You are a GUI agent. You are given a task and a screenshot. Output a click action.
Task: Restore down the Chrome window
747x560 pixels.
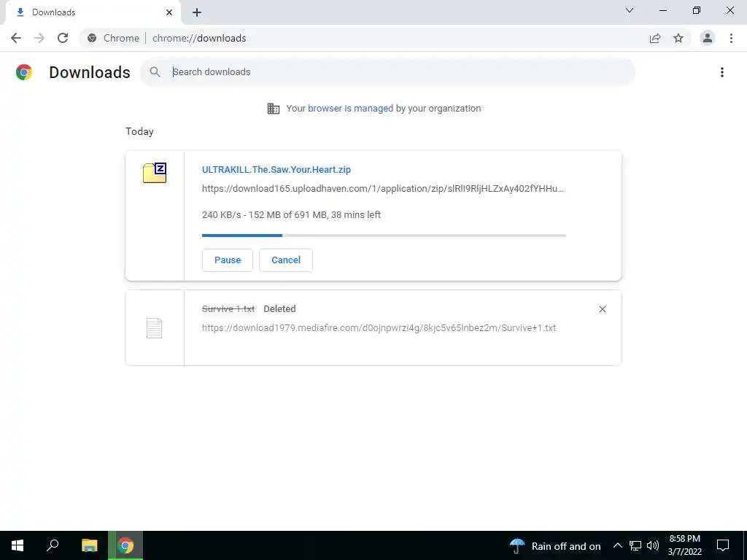tap(697, 10)
